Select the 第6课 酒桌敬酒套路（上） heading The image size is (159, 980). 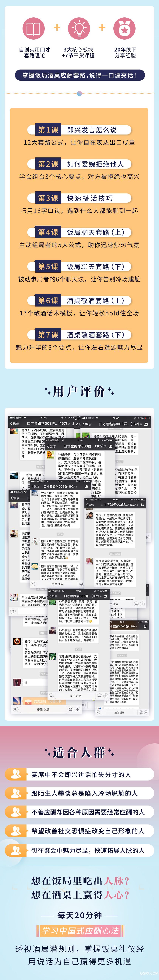tap(79, 300)
